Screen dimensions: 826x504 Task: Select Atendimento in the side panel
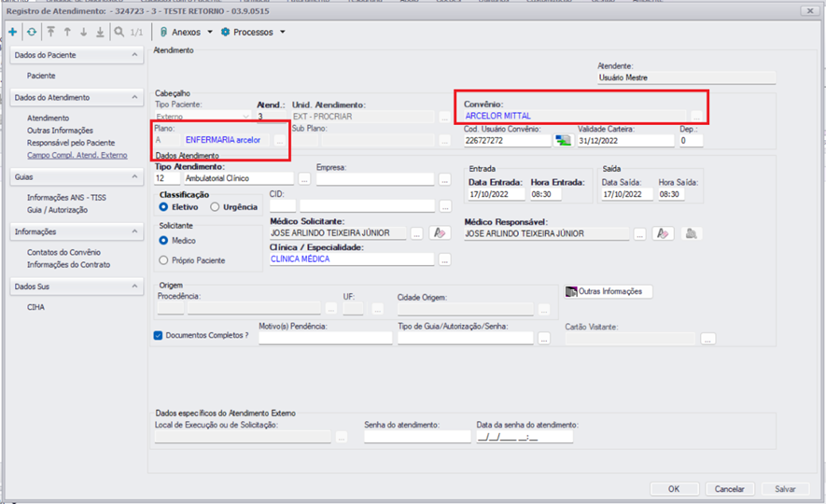[48, 118]
